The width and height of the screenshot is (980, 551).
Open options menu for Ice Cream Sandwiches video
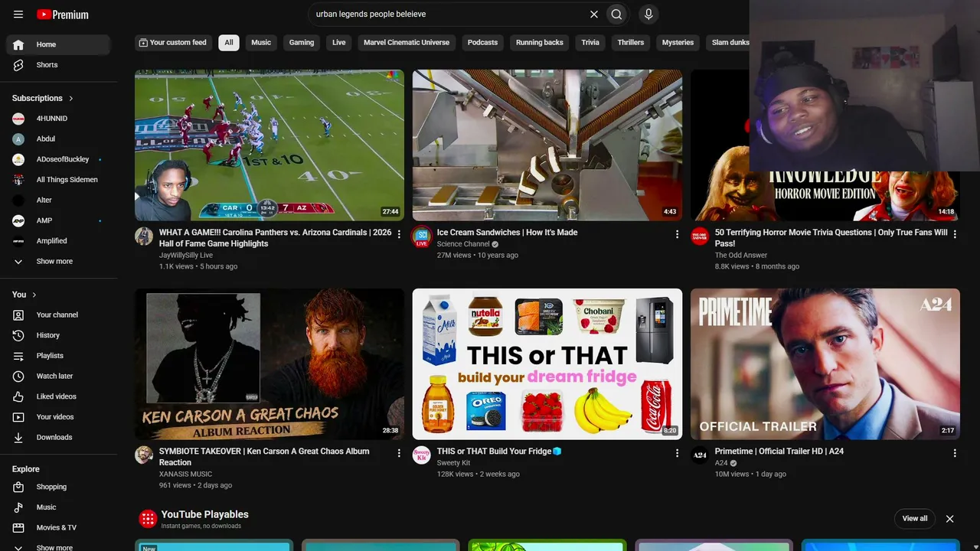click(677, 234)
